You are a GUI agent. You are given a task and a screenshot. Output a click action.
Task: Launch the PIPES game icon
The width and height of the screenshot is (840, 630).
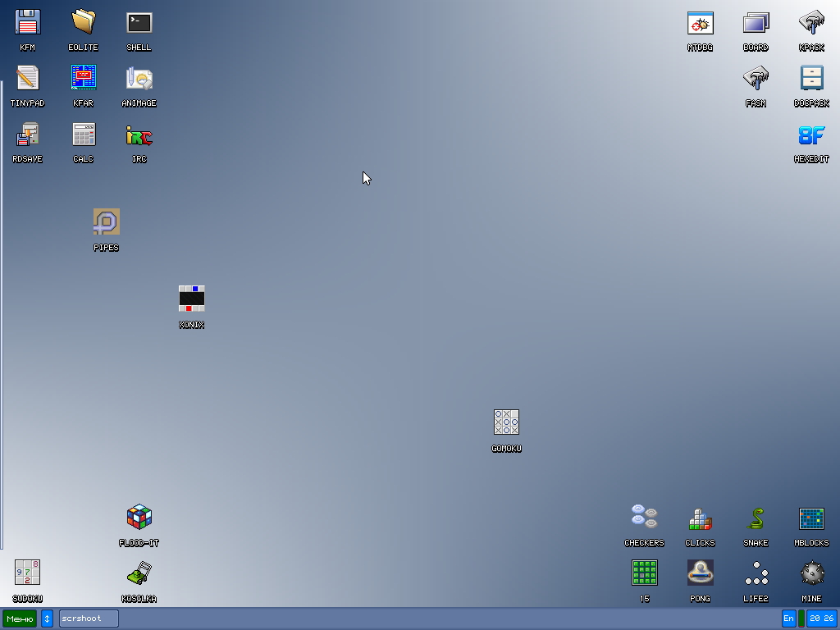click(107, 222)
